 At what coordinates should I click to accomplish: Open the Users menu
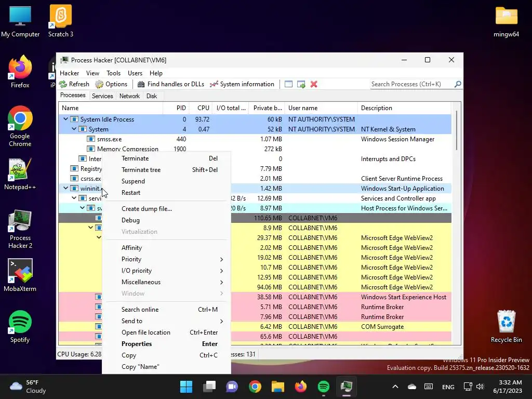click(x=135, y=73)
